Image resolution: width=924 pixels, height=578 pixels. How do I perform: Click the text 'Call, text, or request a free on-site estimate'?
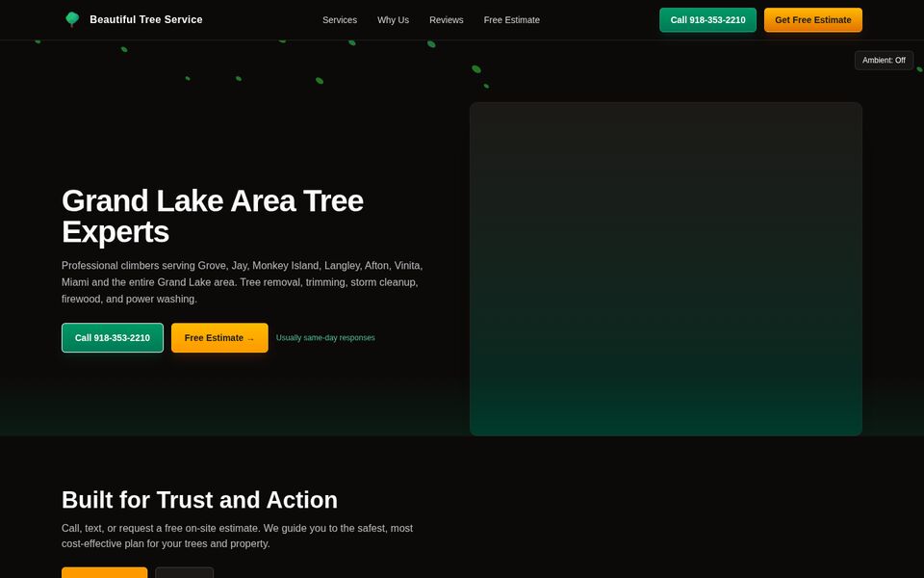pyautogui.click(x=161, y=529)
